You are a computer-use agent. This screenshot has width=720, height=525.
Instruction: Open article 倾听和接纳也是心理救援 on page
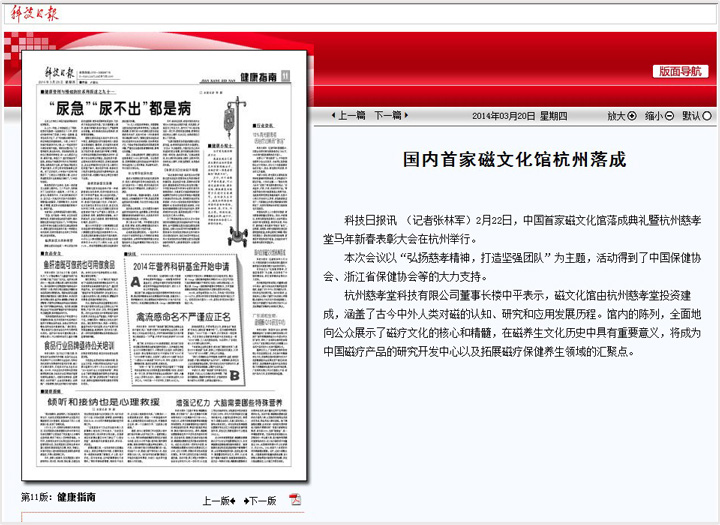(103, 402)
